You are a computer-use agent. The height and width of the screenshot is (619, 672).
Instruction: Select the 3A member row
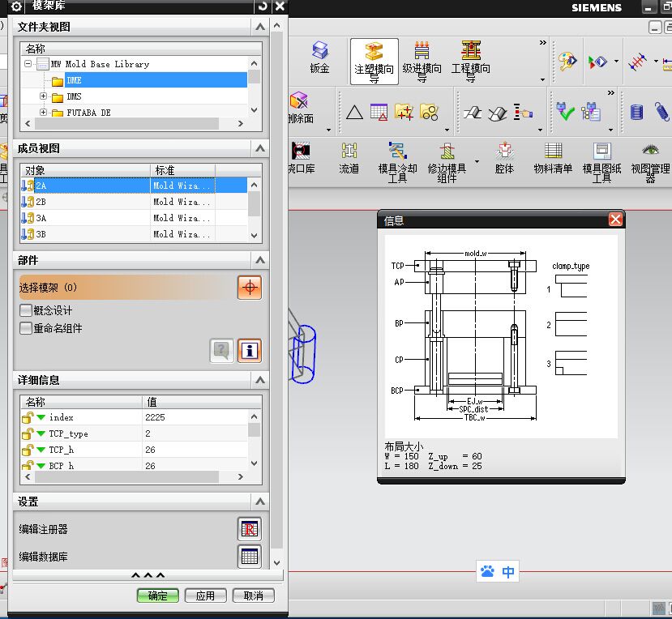tap(134, 218)
